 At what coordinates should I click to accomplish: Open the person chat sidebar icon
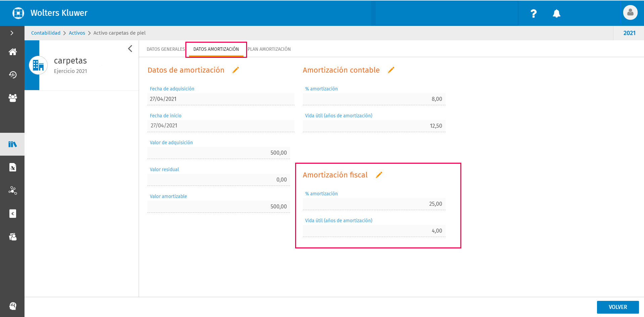[12, 237]
